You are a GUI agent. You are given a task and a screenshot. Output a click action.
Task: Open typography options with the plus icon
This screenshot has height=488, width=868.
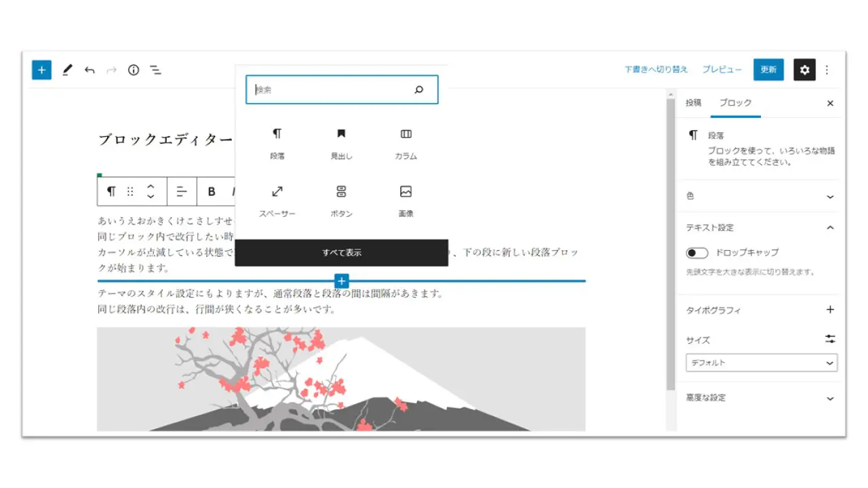(830, 310)
